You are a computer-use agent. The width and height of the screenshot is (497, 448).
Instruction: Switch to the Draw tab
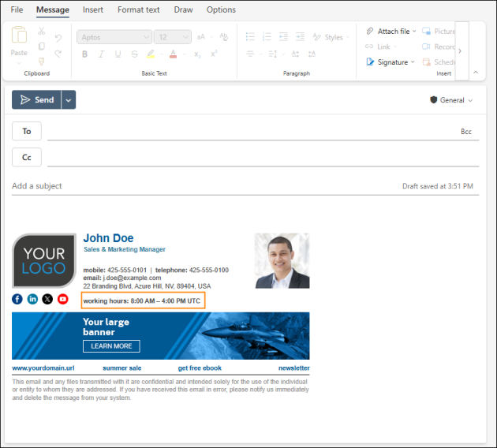[x=183, y=9]
